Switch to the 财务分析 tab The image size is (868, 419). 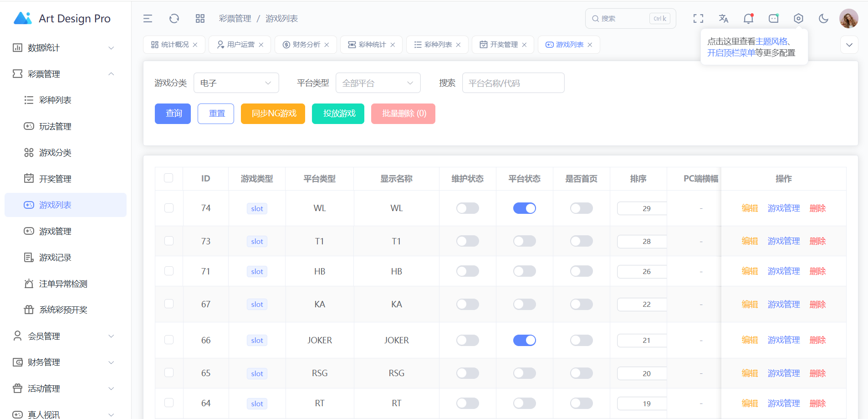(x=306, y=45)
